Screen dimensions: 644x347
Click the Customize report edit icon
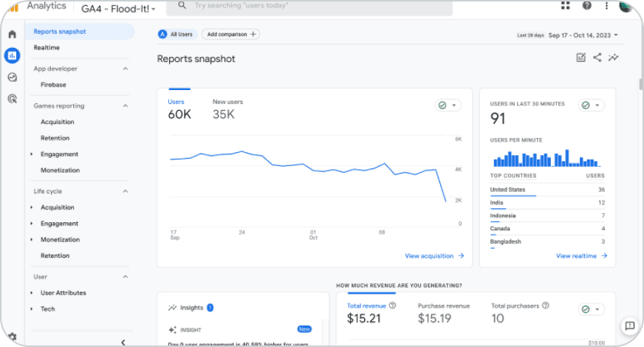pyautogui.click(x=580, y=58)
